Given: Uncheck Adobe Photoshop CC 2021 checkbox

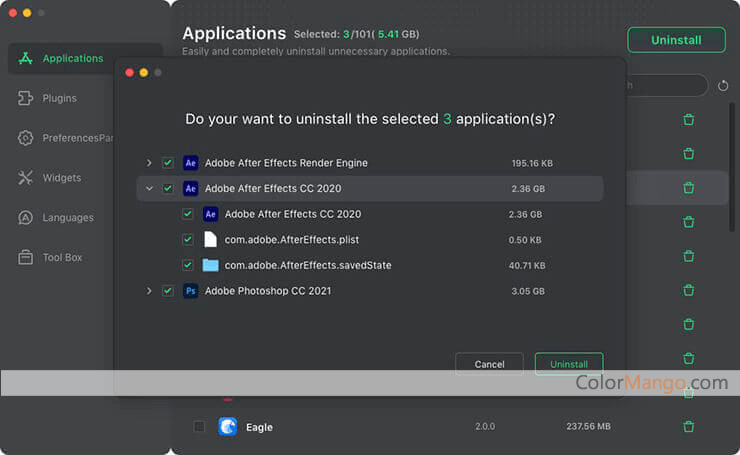Looking at the screenshot, I should pyautogui.click(x=168, y=291).
